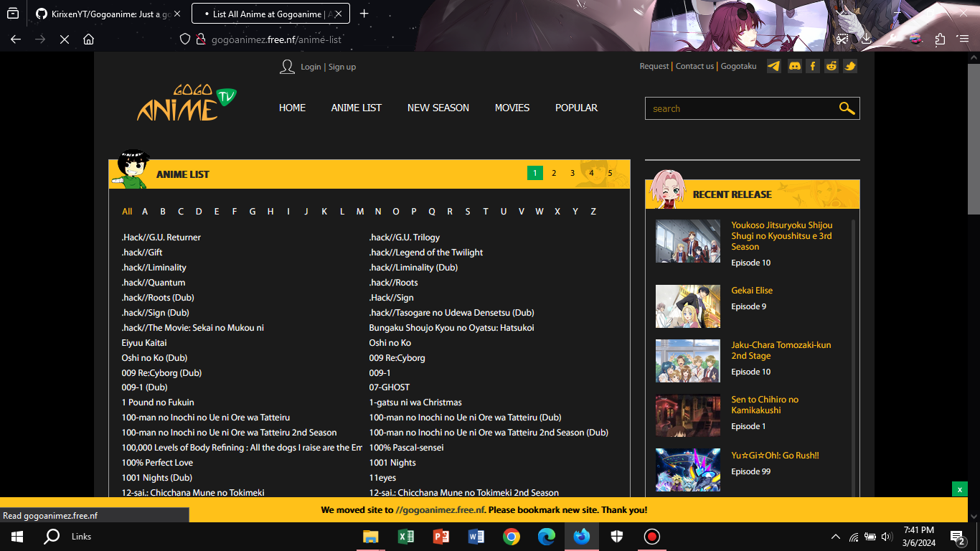This screenshot has width=980, height=551.
Task: Click the gogoanimez.free.nf link in the banner
Action: click(x=440, y=510)
